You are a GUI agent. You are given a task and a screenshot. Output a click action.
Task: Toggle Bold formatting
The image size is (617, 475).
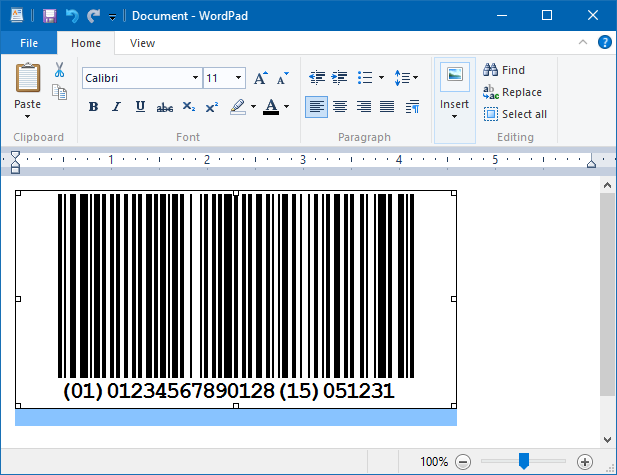93,107
